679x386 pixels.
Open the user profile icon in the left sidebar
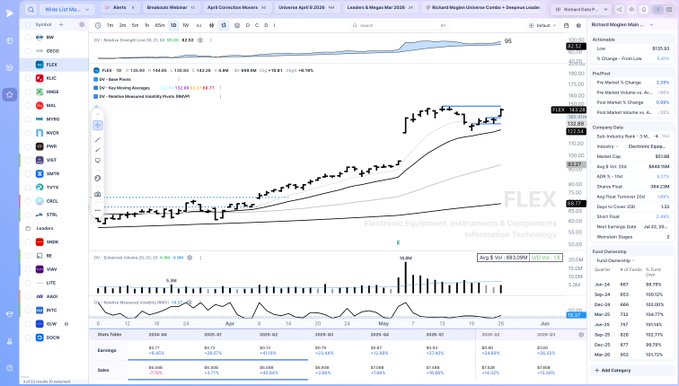(x=10, y=341)
